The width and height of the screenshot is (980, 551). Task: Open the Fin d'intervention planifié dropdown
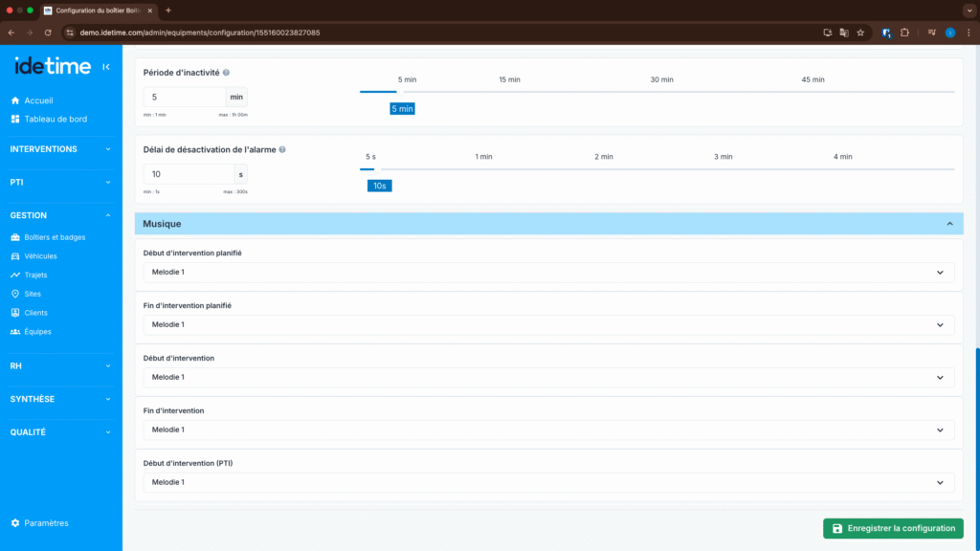click(548, 325)
